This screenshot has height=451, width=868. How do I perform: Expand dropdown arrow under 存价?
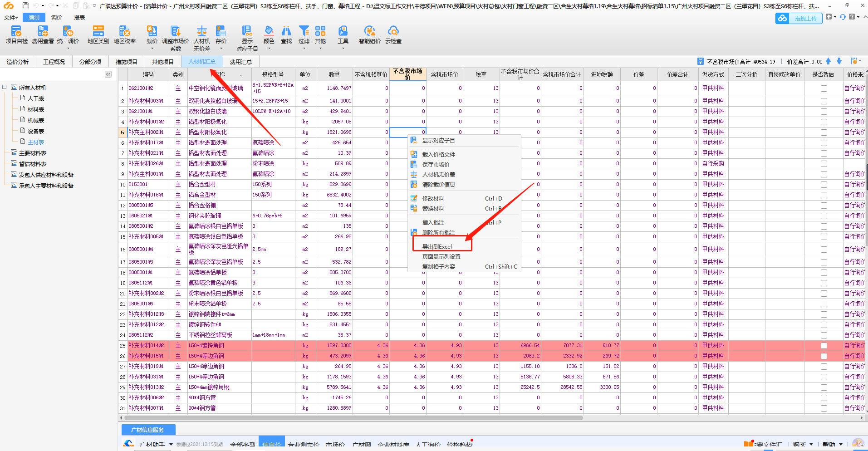coord(221,48)
